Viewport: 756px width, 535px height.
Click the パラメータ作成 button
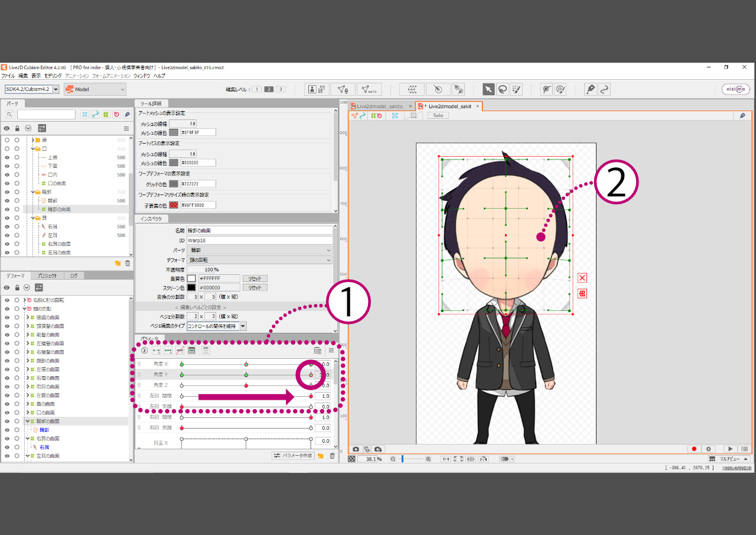tap(292, 456)
